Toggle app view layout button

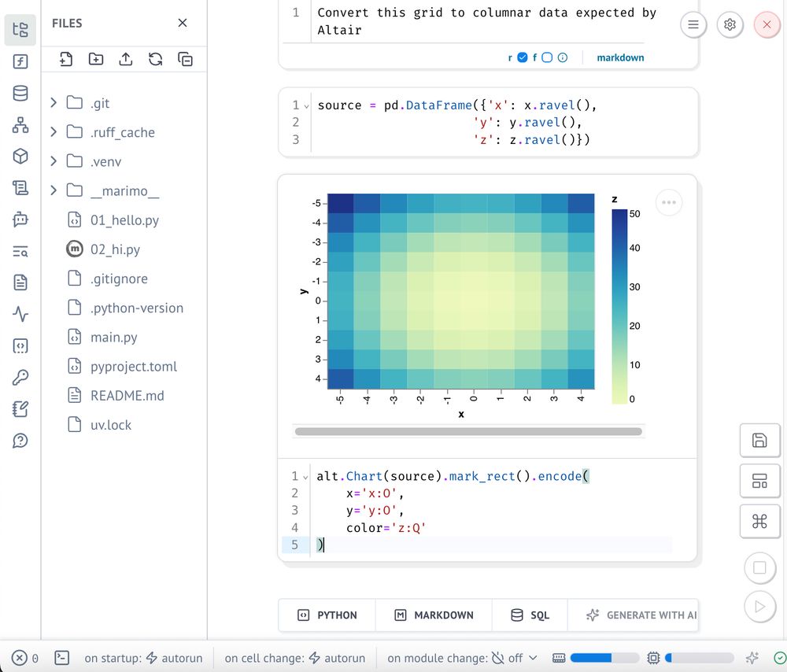click(x=760, y=481)
